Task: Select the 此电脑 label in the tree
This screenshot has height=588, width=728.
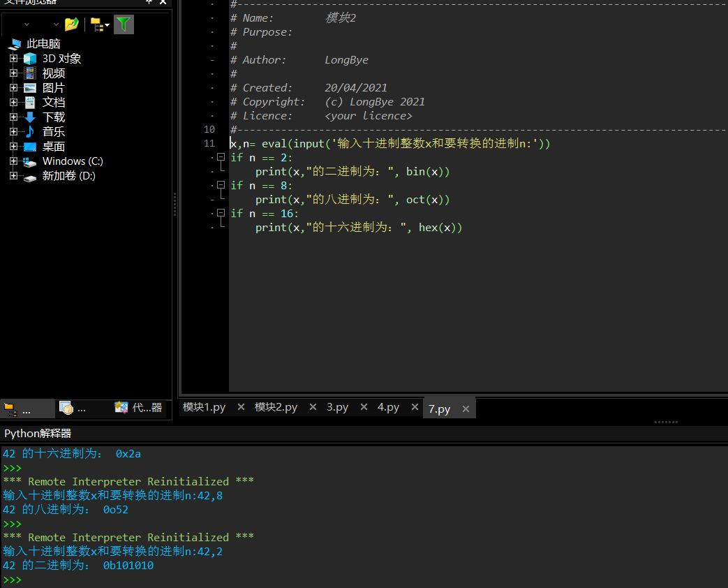Action: (43, 44)
